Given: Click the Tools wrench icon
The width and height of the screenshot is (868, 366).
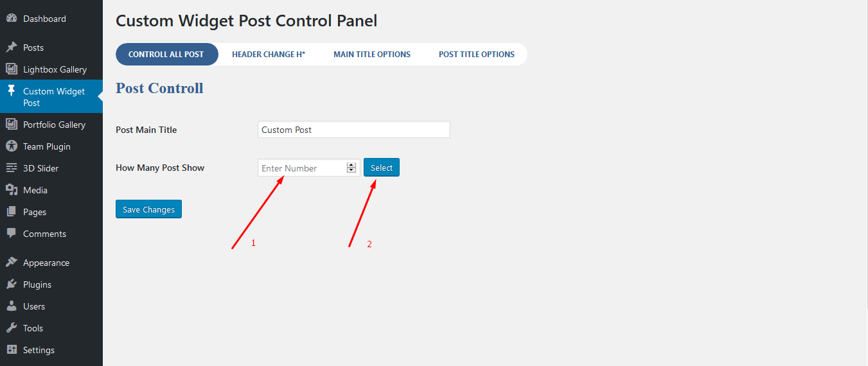Looking at the screenshot, I should click(x=12, y=328).
